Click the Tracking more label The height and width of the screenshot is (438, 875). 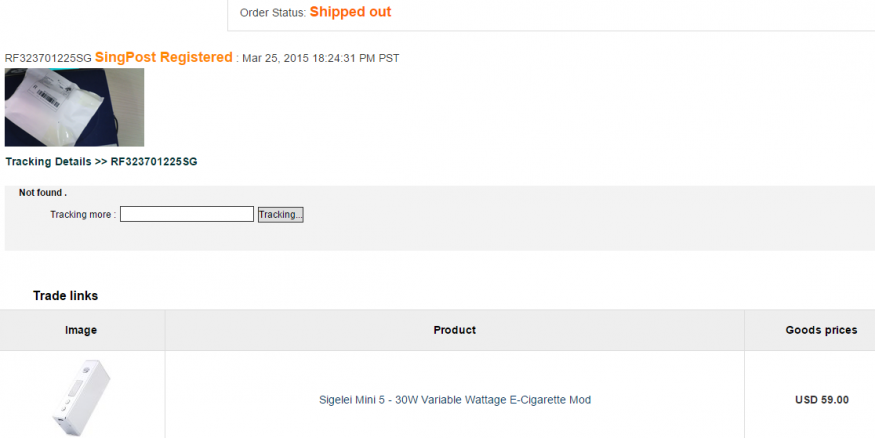pyautogui.click(x=83, y=215)
